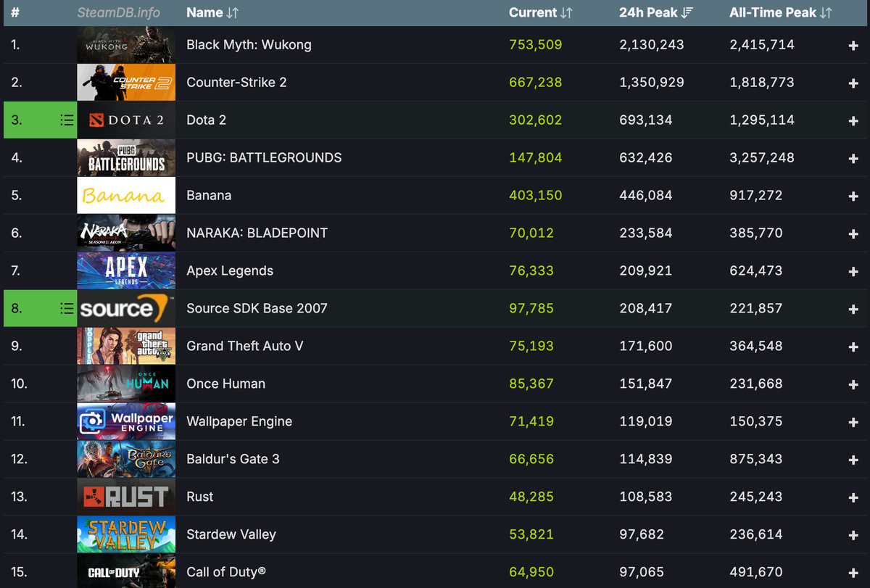Open Grand Theft Auto V name link
The height and width of the screenshot is (588, 870).
click(245, 347)
